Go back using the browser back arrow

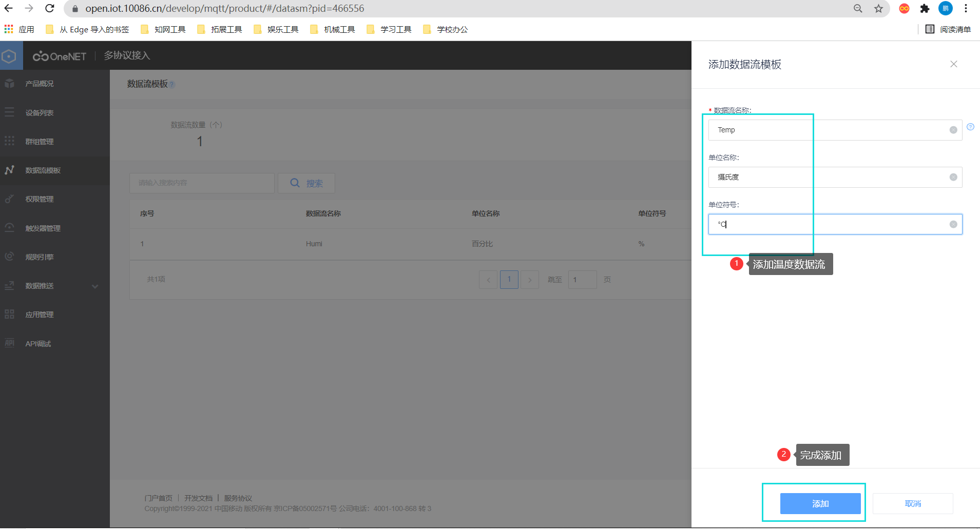9,8
